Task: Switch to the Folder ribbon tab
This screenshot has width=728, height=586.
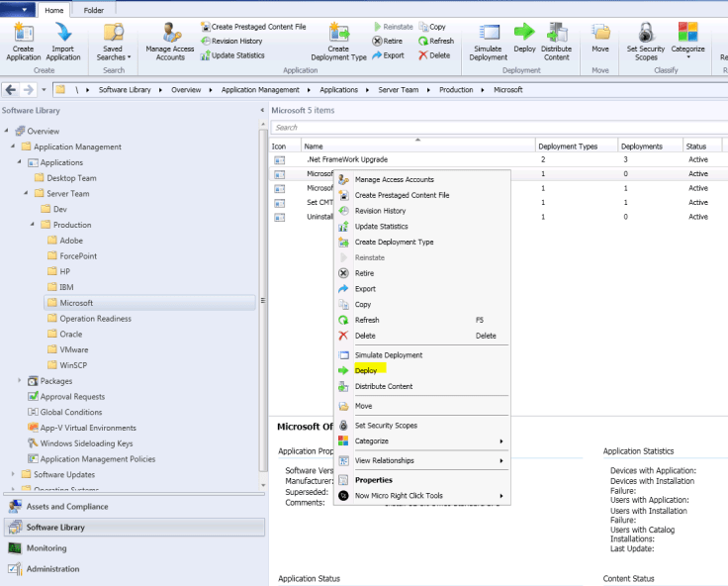Action: 94,10
